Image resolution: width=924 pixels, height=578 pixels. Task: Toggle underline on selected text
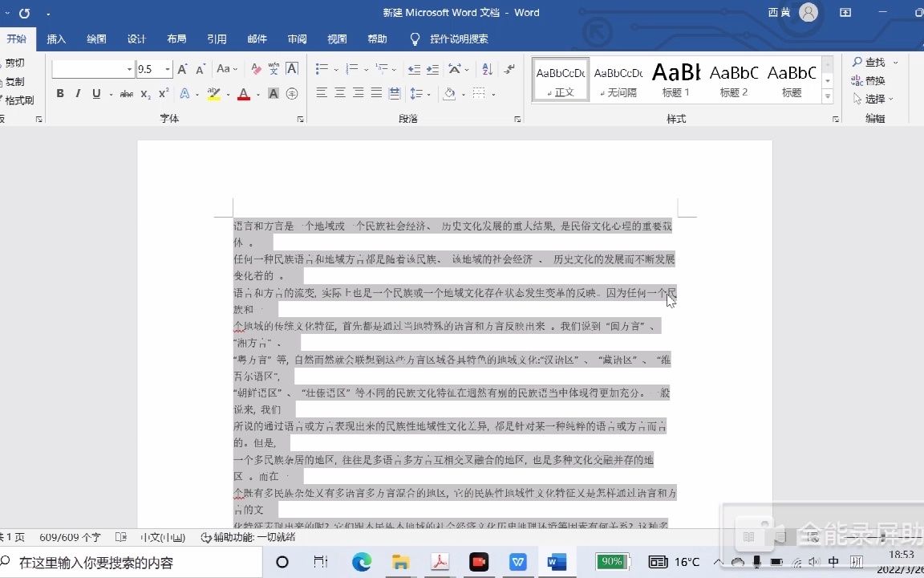click(x=94, y=94)
